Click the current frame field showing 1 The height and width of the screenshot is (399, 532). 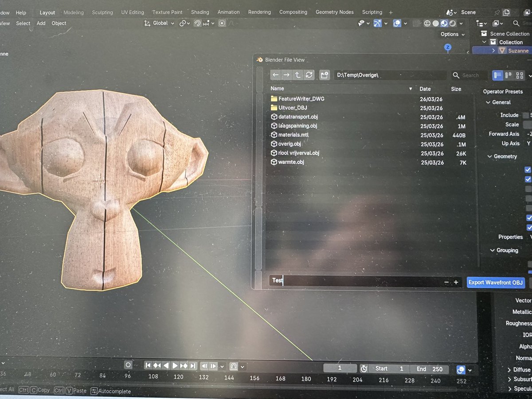[340, 368]
